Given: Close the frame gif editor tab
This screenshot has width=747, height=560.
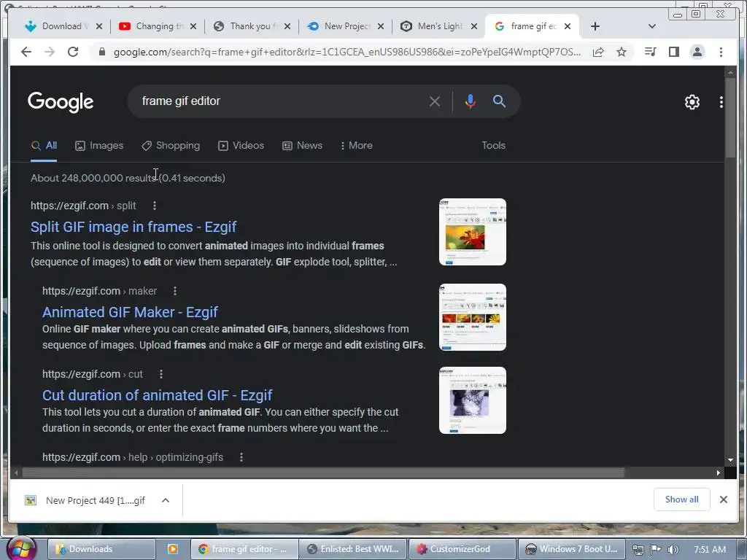Looking at the screenshot, I should coord(568,26).
